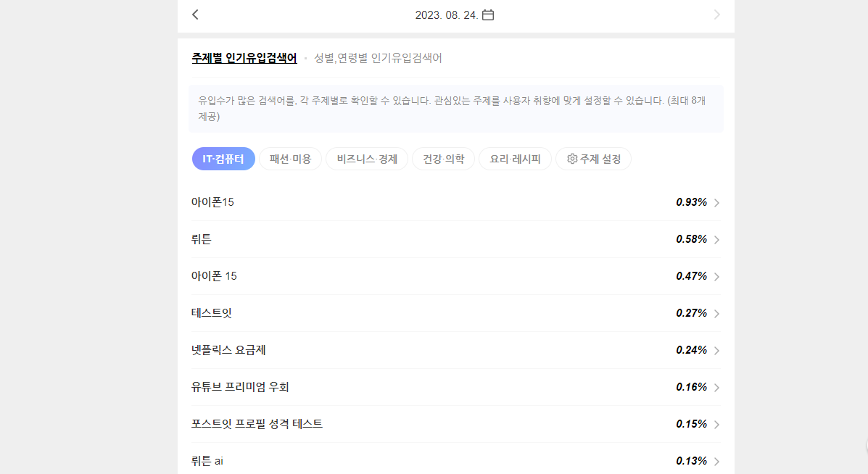Screen dimensions: 868x474
Task: Open the 넷플릭스 요금제 keyword row
Action: (x=455, y=351)
